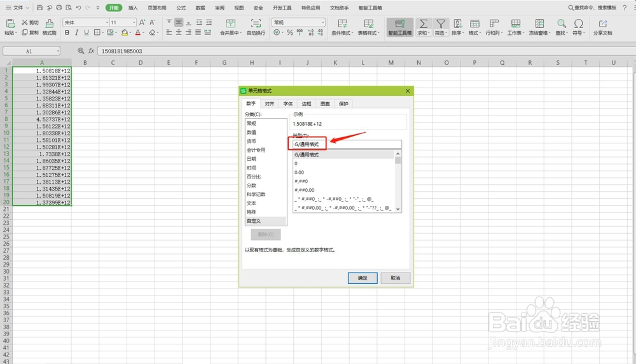The image size is (636, 364).
Task: Switch to the Page Layout (页面布局) ribbon tab
Action: tap(157, 8)
